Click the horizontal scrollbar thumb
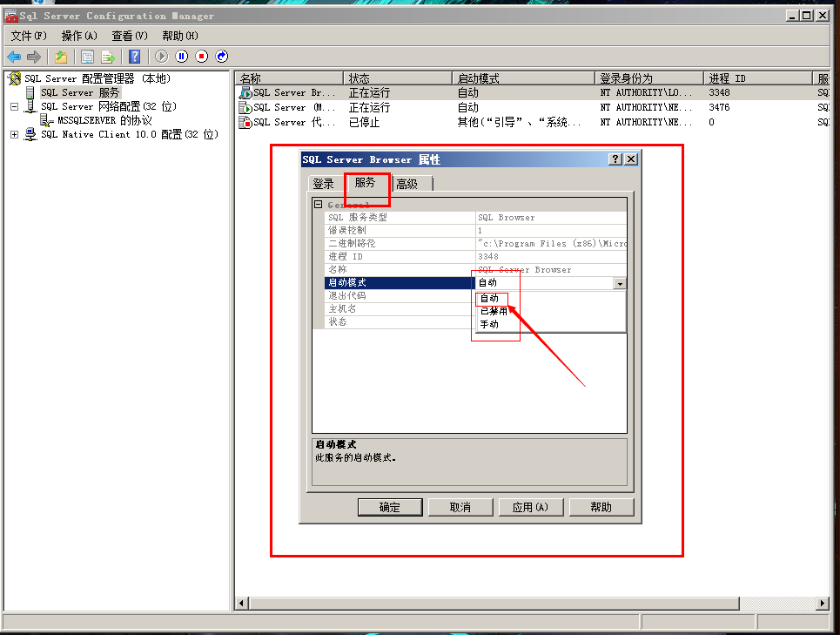The image size is (840, 635). click(494, 604)
